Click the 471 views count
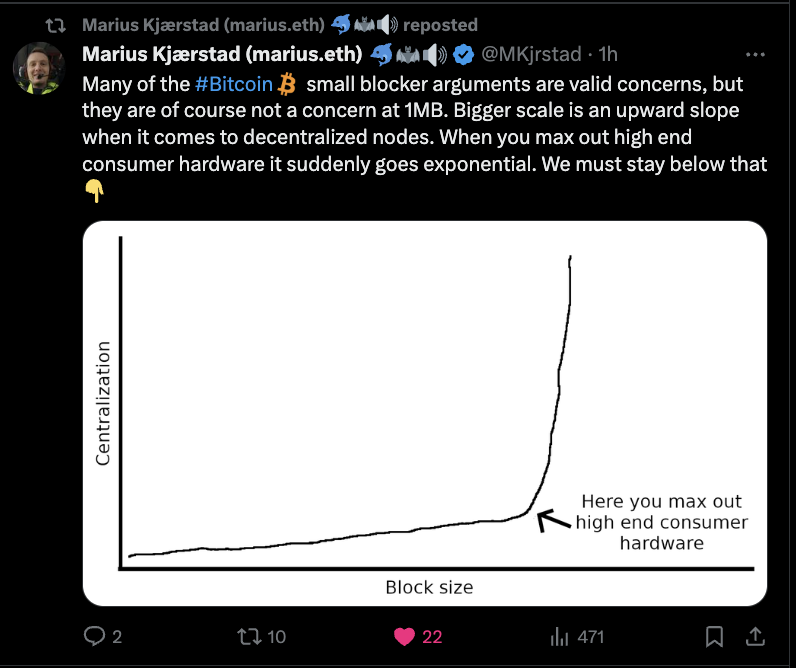This screenshot has height=668, width=796. tap(591, 636)
